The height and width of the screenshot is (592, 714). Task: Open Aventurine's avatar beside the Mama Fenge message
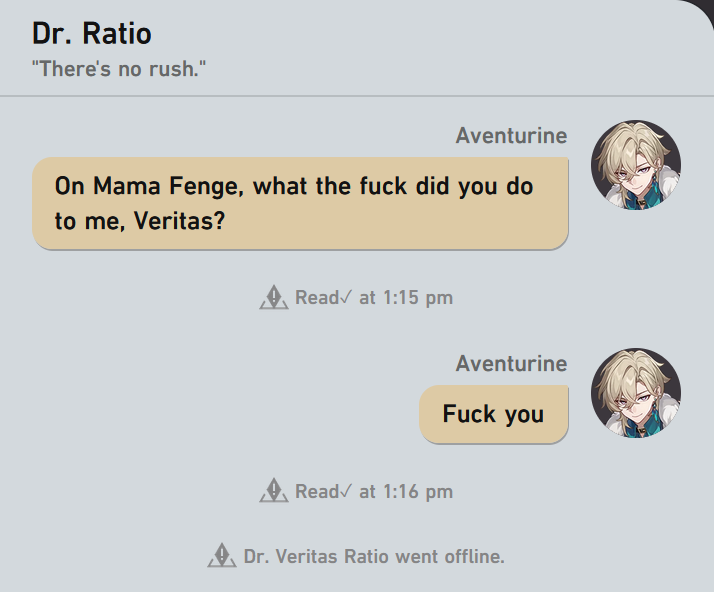pos(636,166)
